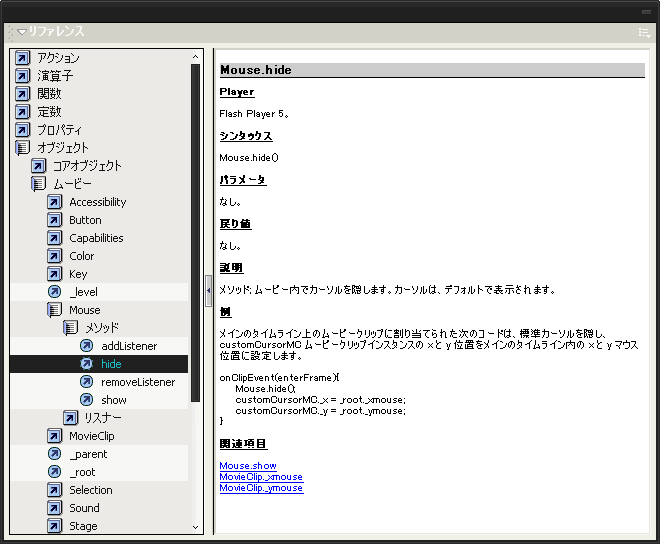Select the プロパティ tree label

59,130
